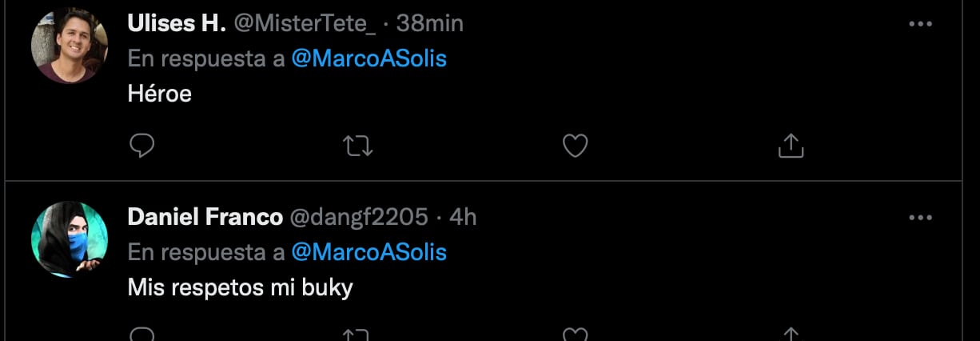This screenshot has height=341, width=980.
Task: Like the tweet by Ulises H.
Action: [x=575, y=146]
